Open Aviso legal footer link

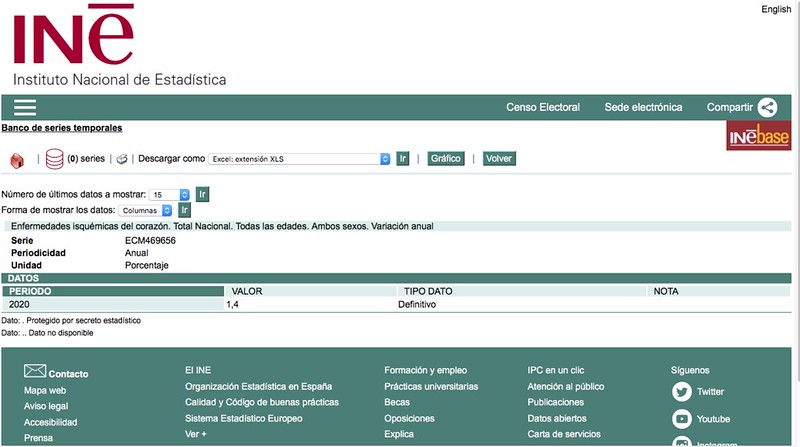(x=46, y=406)
